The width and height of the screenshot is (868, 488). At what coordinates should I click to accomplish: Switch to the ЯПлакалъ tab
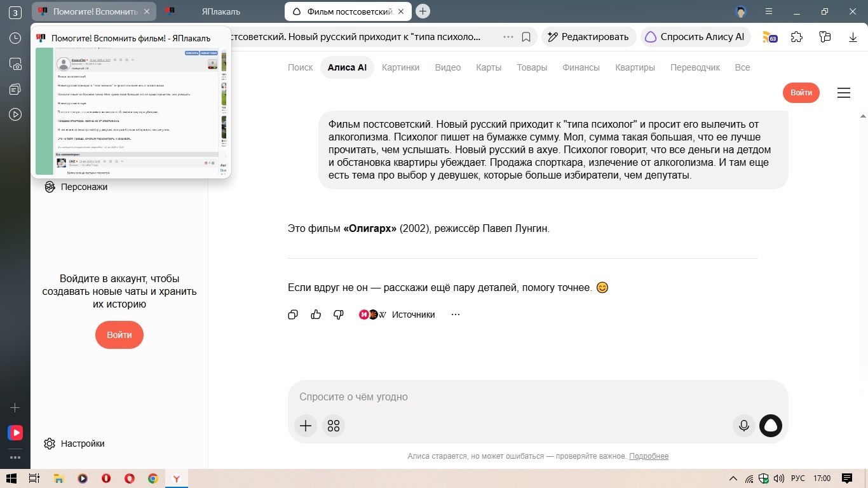point(220,11)
